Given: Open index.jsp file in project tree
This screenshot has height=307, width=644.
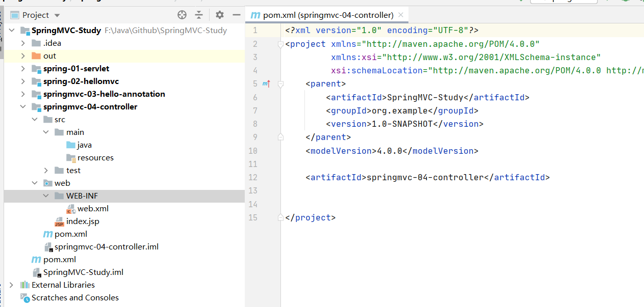Looking at the screenshot, I should [82, 221].
